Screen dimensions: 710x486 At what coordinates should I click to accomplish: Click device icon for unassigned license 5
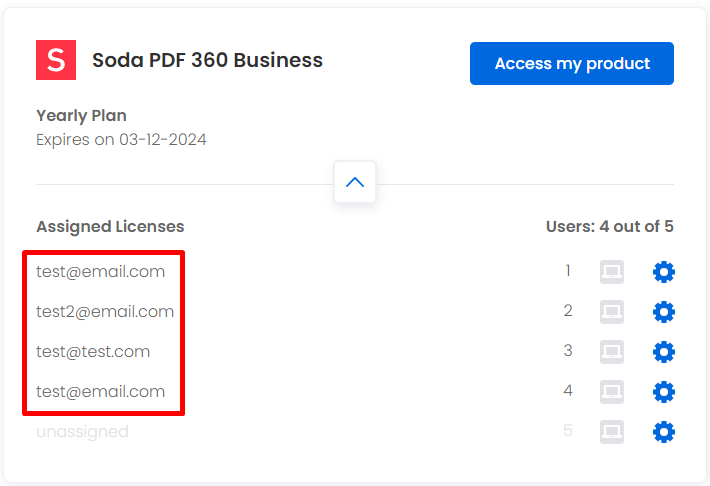[612, 432]
